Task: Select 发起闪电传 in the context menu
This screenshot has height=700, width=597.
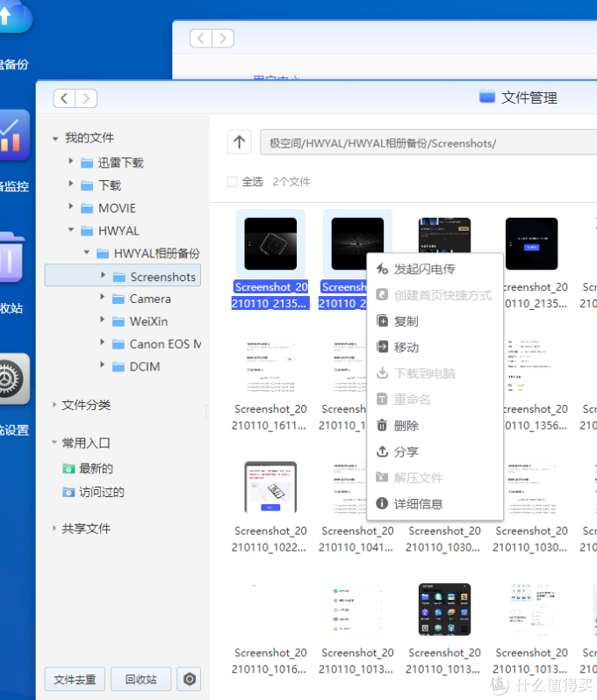Action: pos(424,269)
